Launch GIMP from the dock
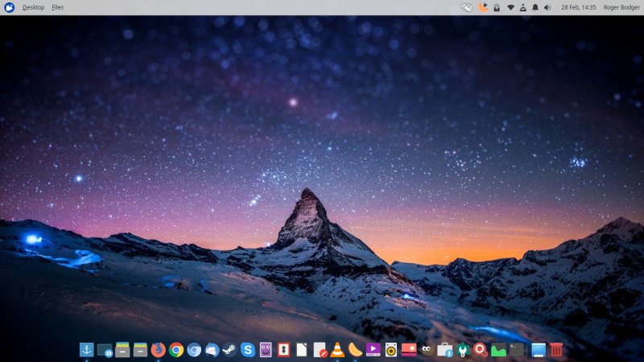644x362 pixels. (x=427, y=350)
